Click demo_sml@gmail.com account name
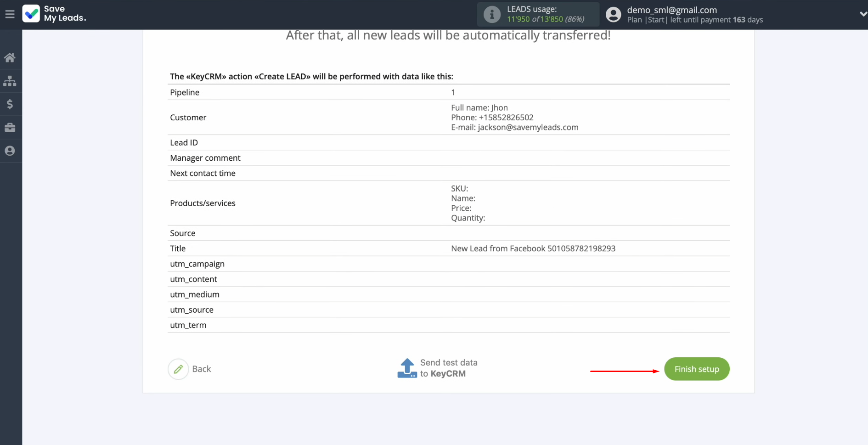Viewport: 868px width, 445px height. 672,10
